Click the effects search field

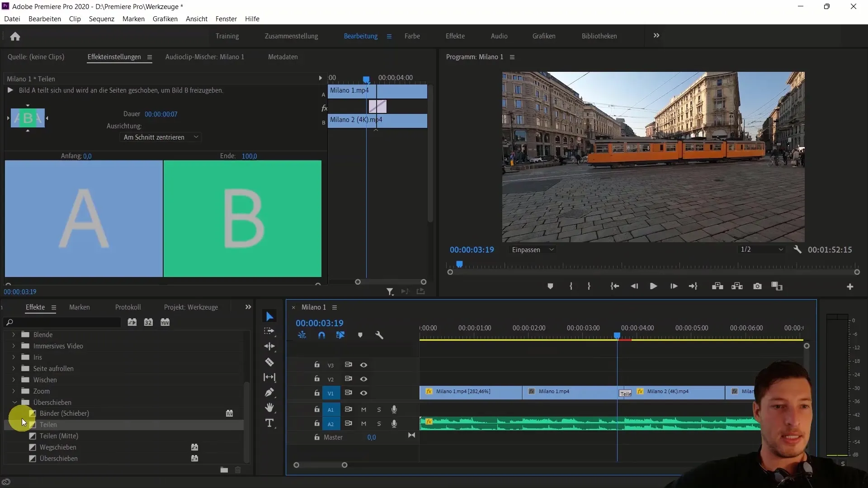click(x=62, y=323)
